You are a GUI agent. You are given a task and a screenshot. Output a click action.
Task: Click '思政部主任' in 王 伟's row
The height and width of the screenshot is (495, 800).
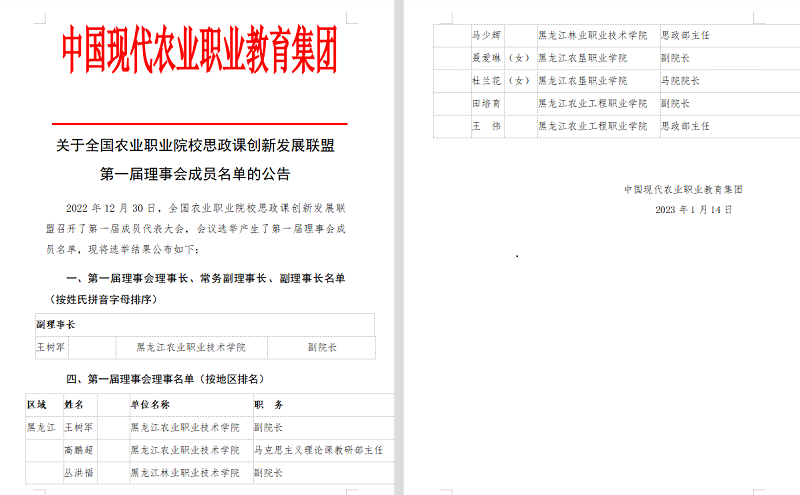coord(685,126)
